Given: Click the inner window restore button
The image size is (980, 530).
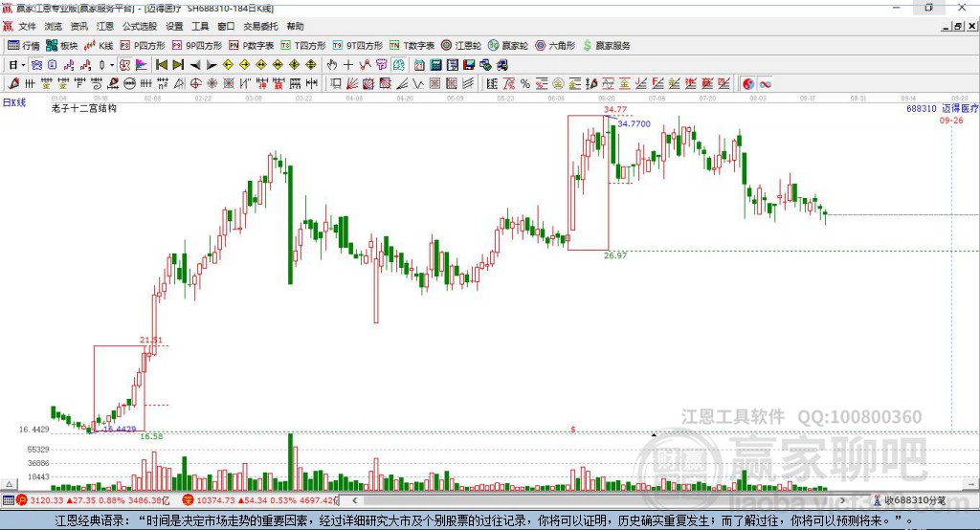Looking at the screenshot, I should (x=958, y=26).
